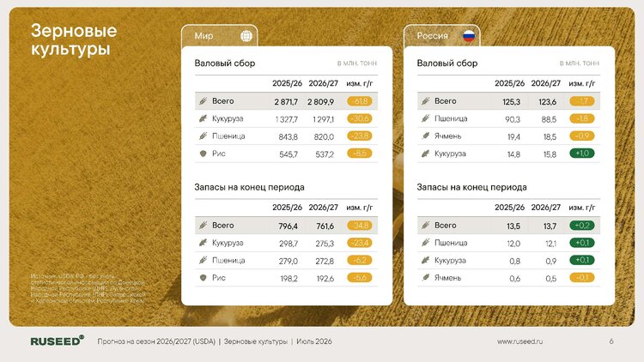Select the Россия tab
The height and width of the screenshot is (362, 644).
pos(442,36)
